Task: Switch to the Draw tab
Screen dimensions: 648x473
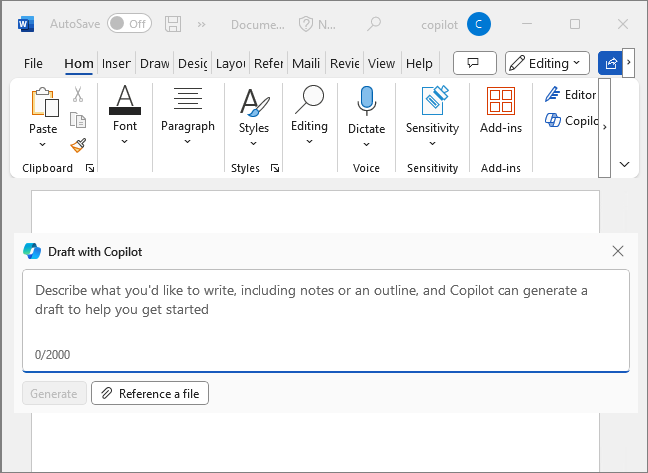Action: click(x=155, y=64)
